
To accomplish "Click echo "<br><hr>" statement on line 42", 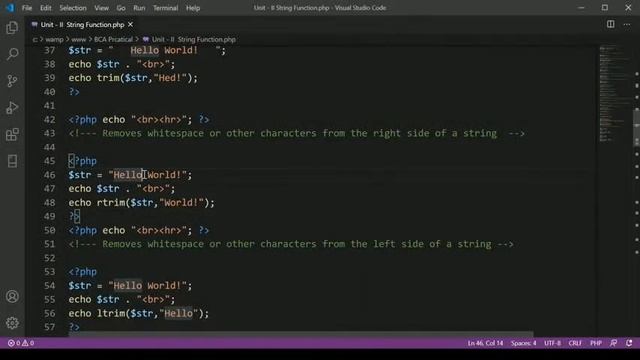I will (x=147, y=120).
